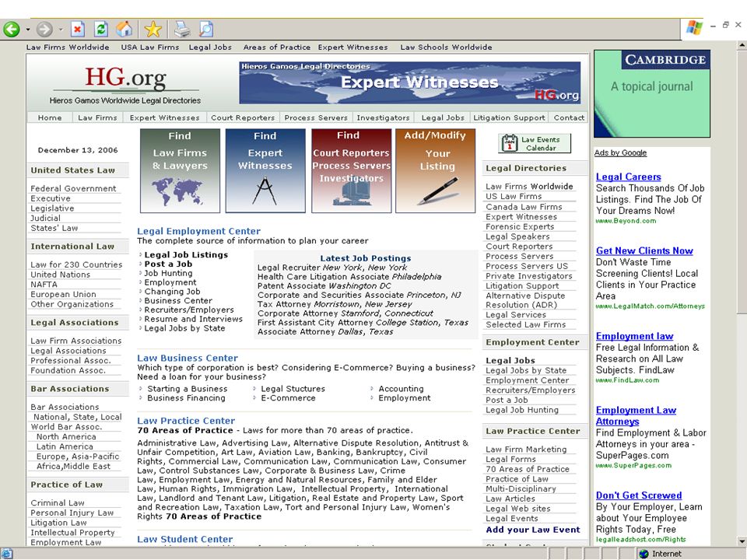Open Don't Get Screwed ad link
This screenshot has width=747, height=560.
[x=639, y=495]
